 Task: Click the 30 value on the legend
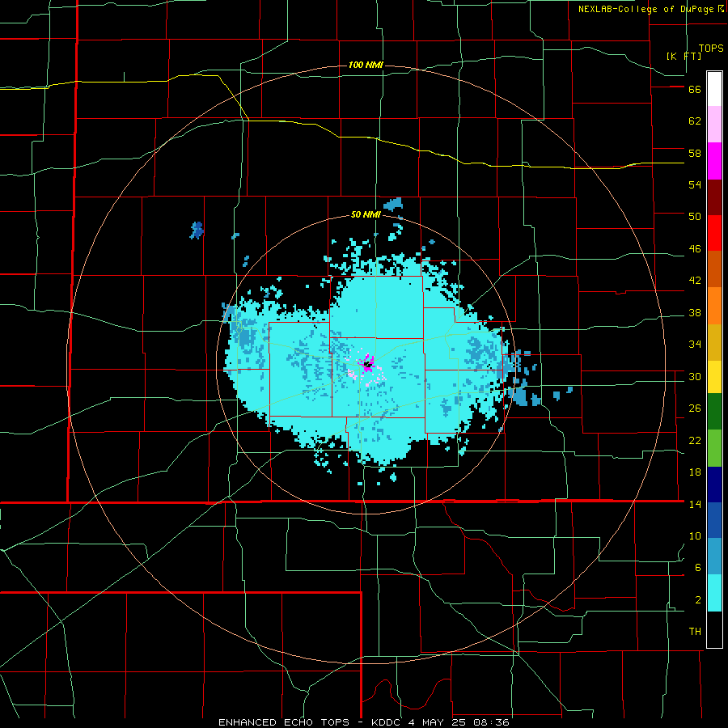pyautogui.click(x=695, y=376)
